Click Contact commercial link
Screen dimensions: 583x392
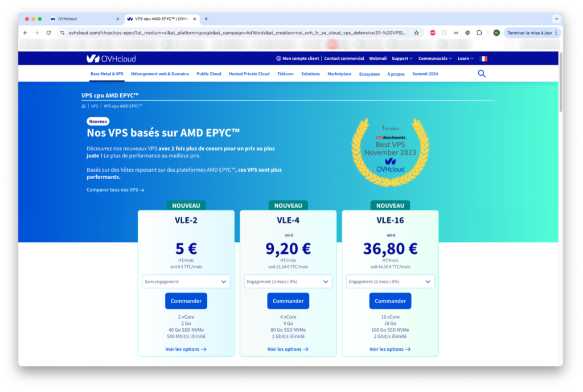[344, 59]
